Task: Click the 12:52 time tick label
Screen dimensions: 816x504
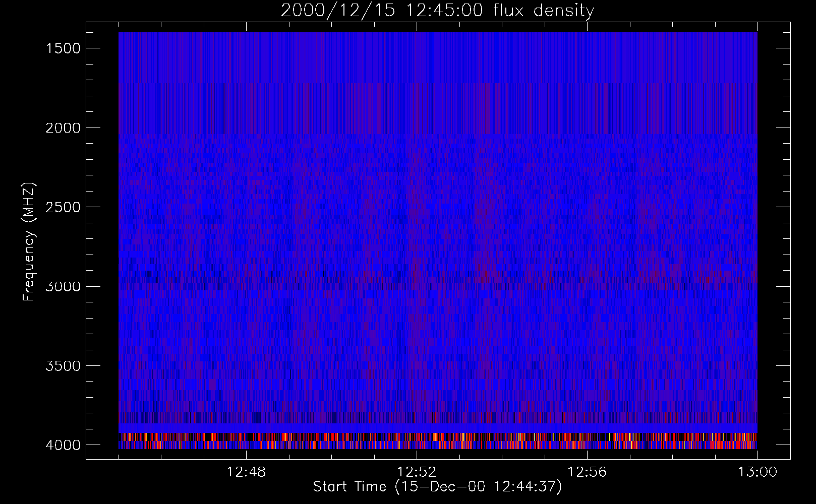Action: pos(417,472)
